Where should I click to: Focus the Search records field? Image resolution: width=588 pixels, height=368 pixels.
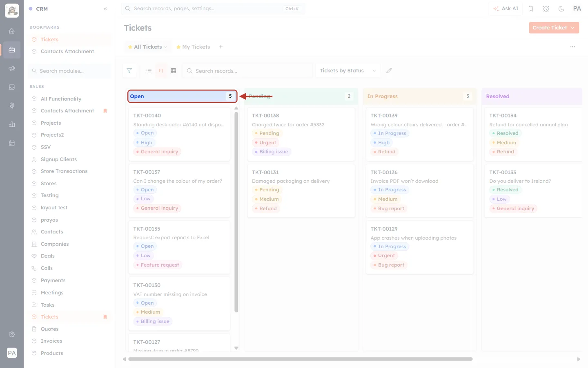(247, 71)
